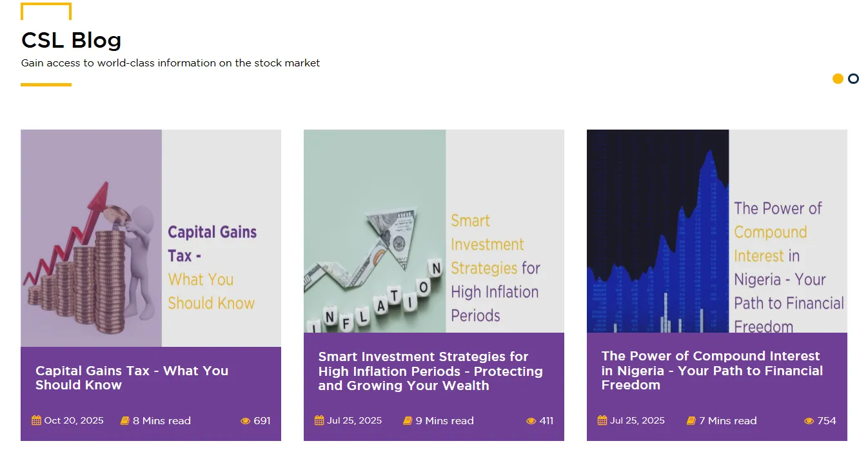
Task: Click calendar icon on Smart Investment card
Action: point(319,420)
